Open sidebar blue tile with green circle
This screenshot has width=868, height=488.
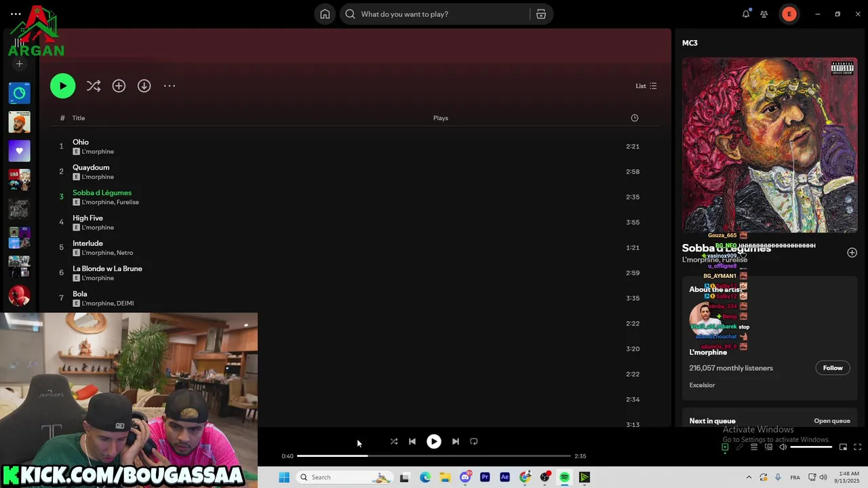tap(19, 93)
